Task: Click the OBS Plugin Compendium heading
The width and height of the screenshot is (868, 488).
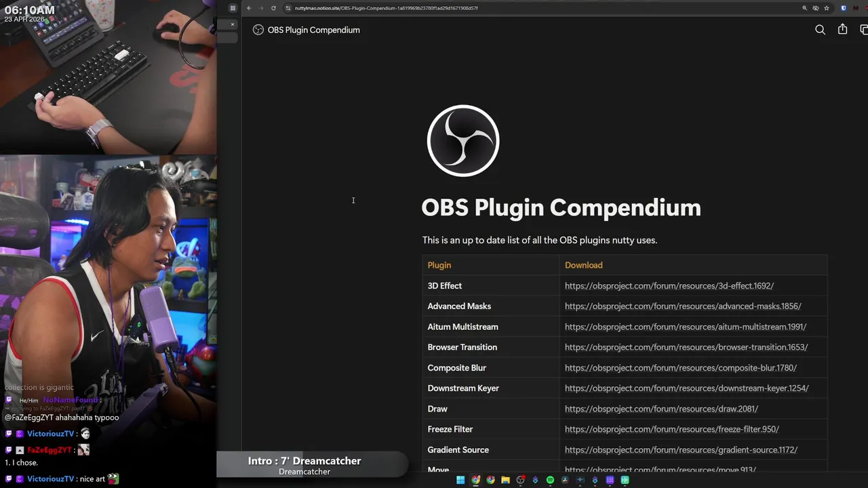Action: click(x=561, y=207)
